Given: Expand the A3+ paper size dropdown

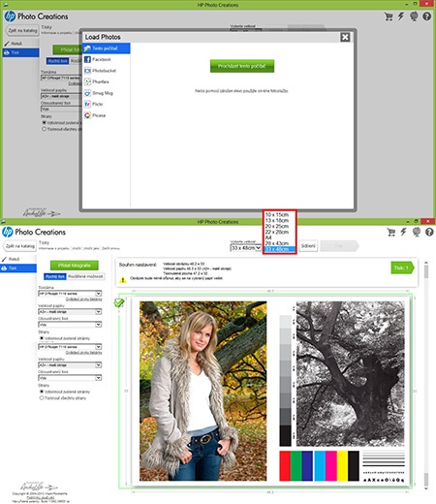Looking at the screenshot, I should [x=70, y=311].
